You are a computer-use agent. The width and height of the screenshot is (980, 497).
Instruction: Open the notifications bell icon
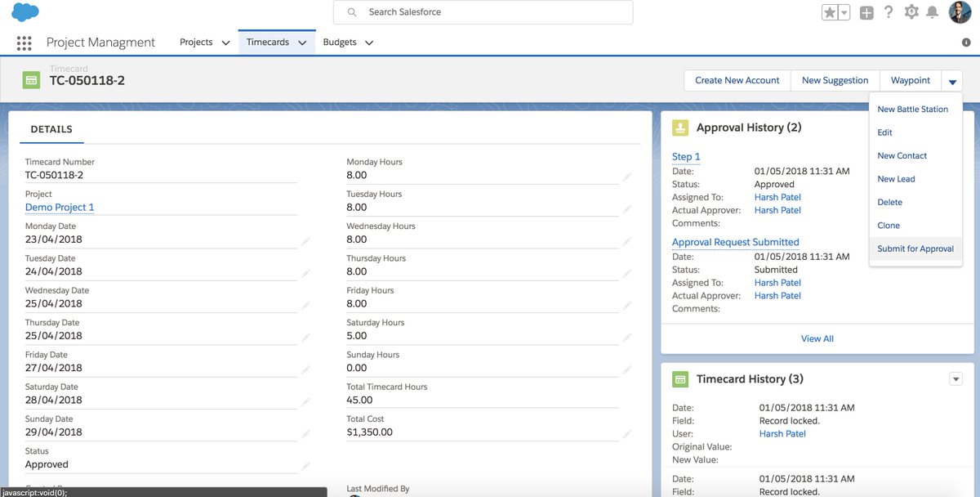pos(933,12)
